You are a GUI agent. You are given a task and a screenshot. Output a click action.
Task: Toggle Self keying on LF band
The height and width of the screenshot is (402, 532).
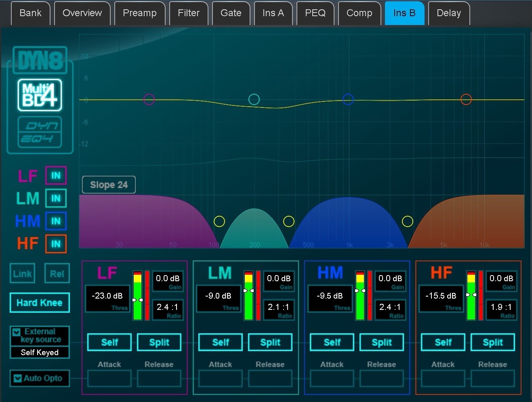[109, 342]
